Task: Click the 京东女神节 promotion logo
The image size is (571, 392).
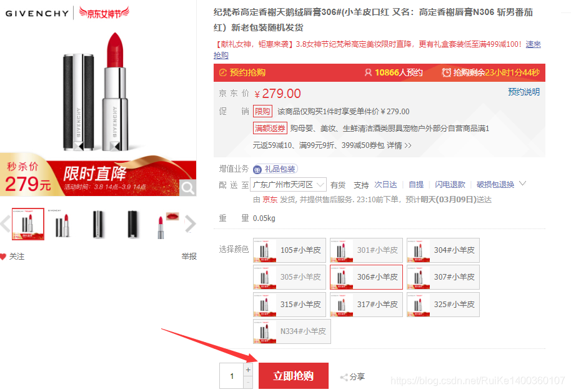Action: click(104, 13)
